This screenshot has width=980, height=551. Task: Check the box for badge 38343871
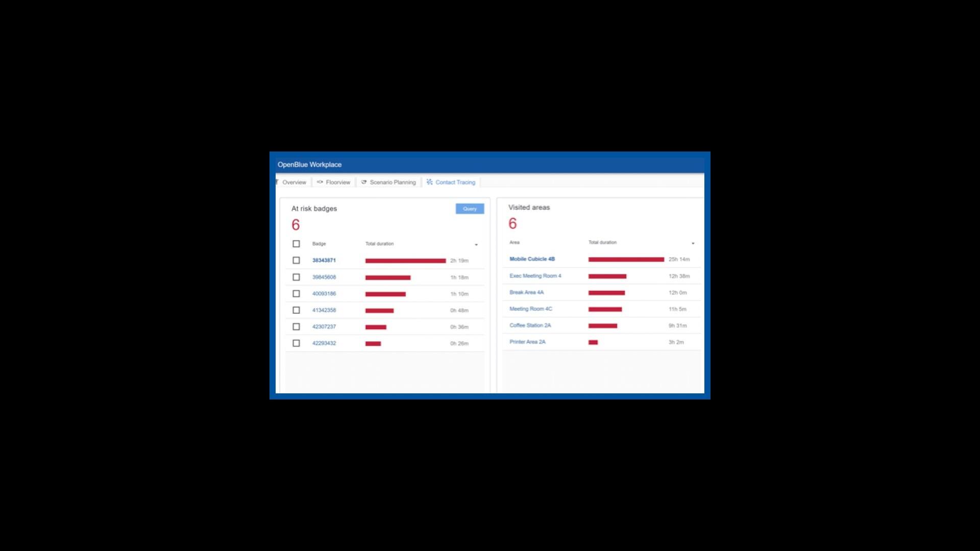(296, 261)
